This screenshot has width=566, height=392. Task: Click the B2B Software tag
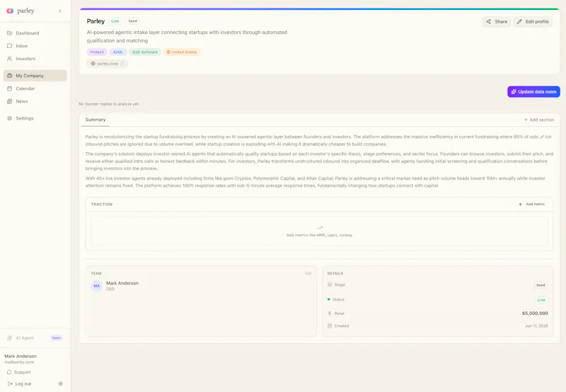145,52
